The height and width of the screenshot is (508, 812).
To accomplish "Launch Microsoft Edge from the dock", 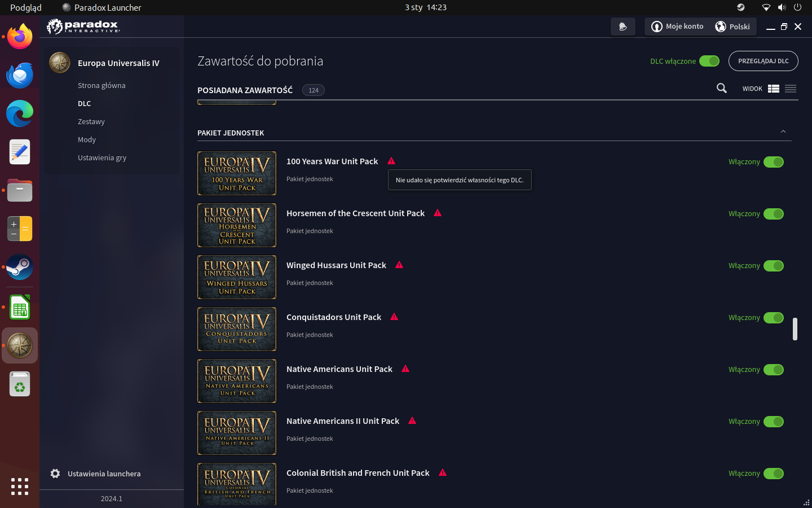I will 20,113.
